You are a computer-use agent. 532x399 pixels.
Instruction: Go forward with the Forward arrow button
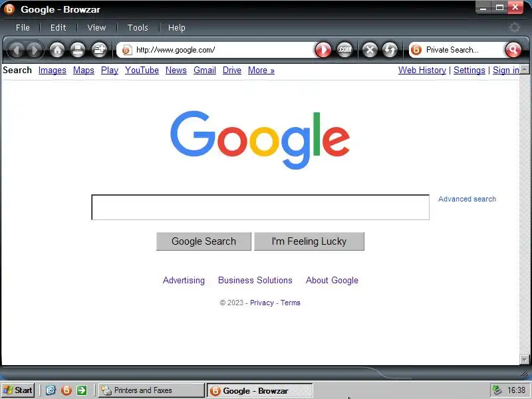[x=35, y=51]
